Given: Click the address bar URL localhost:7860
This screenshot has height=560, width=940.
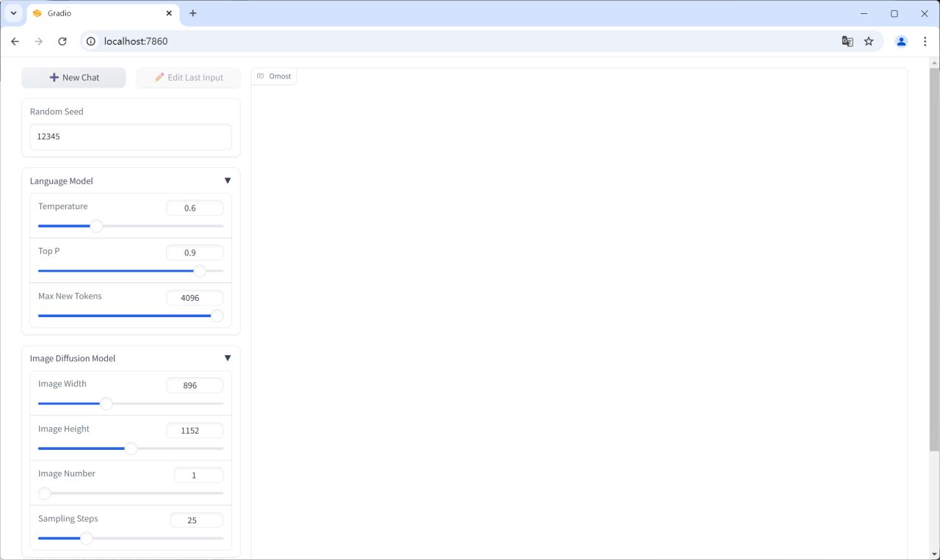Looking at the screenshot, I should pyautogui.click(x=136, y=42).
